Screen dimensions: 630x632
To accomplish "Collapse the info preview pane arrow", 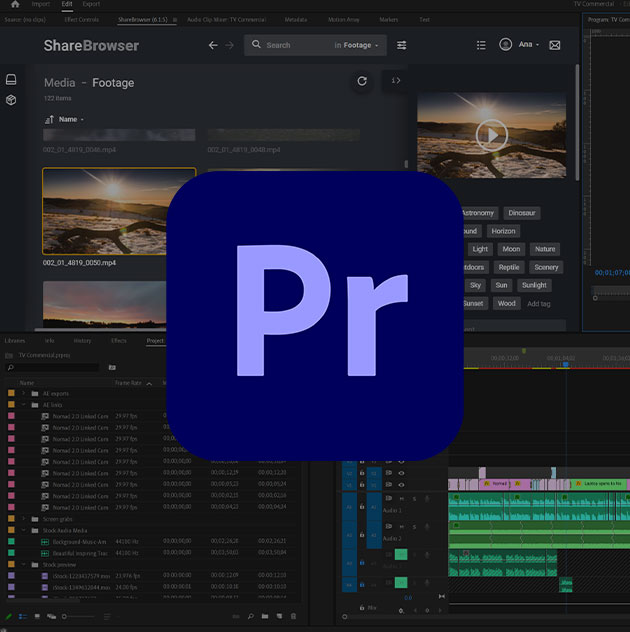I will 396,81.
